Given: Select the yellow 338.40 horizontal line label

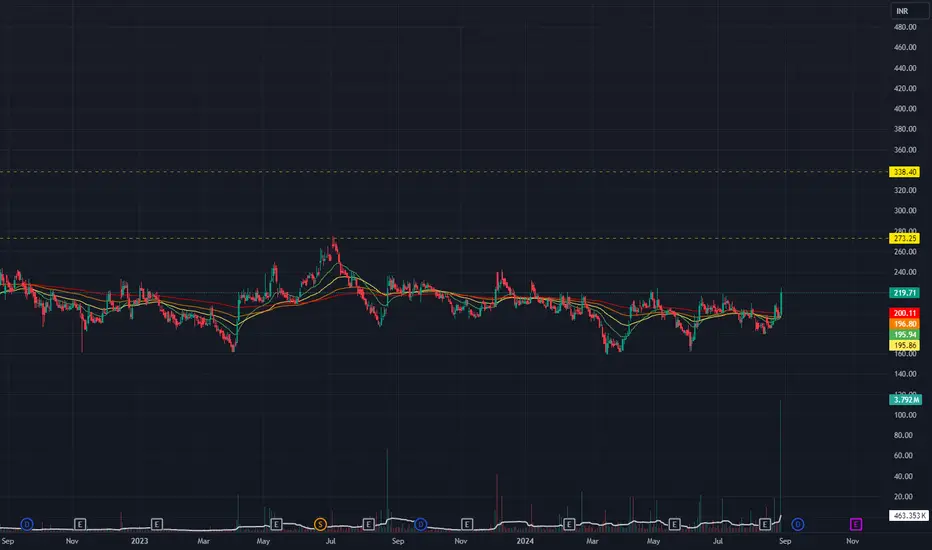Looking at the screenshot, I should click(905, 172).
